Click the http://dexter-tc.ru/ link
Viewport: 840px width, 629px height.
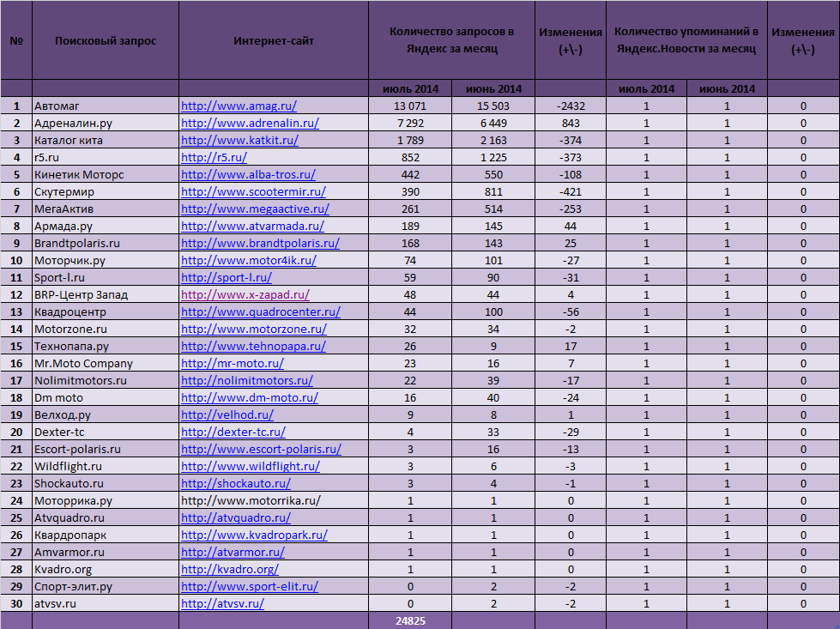233,432
